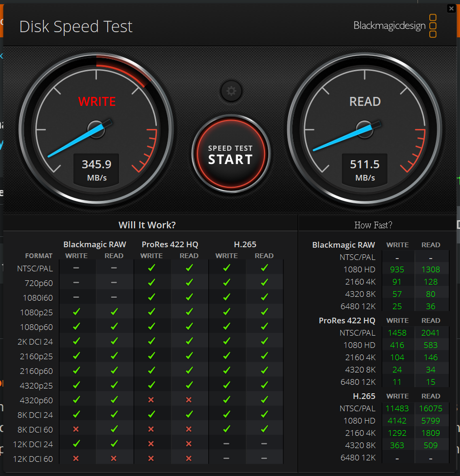Click the "Will It Work?" panel header

[147, 225]
